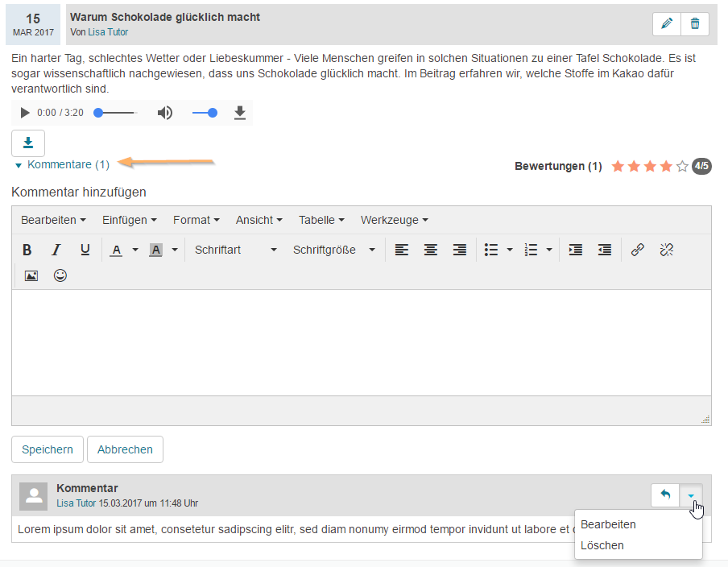Remove the hyperlink with the unlink icon
The image size is (728, 567).
pyautogui.click(x=666, y=250)
